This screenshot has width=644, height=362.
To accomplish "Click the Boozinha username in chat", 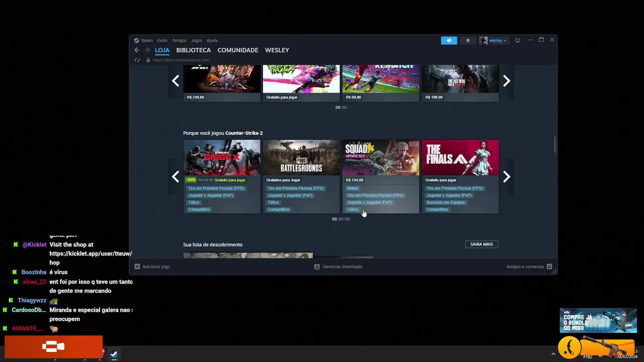I will coord(34,272).
